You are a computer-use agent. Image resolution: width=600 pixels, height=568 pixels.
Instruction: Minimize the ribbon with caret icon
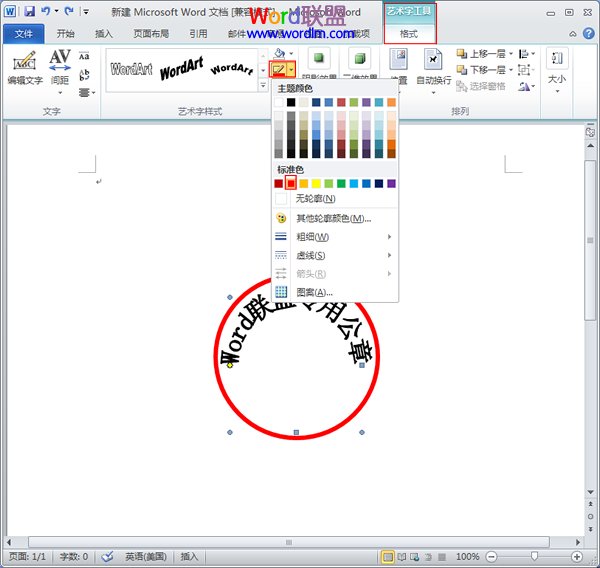pyautogui.click(x=573, y=34)
